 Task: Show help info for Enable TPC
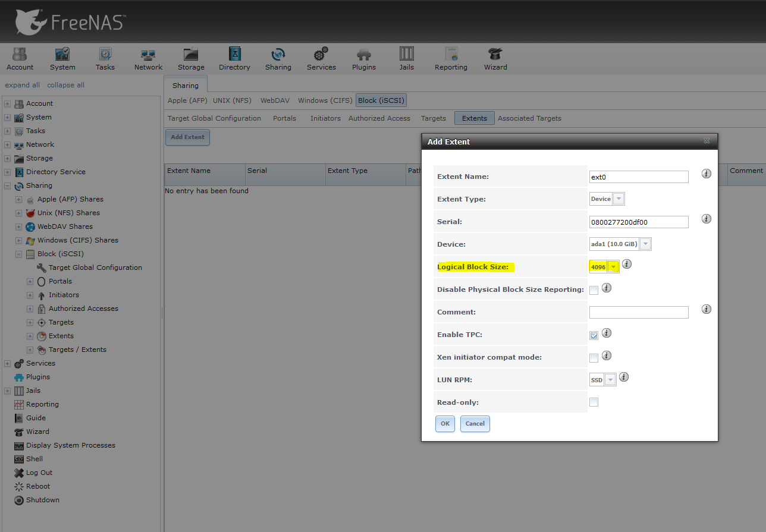coord(607,333)
